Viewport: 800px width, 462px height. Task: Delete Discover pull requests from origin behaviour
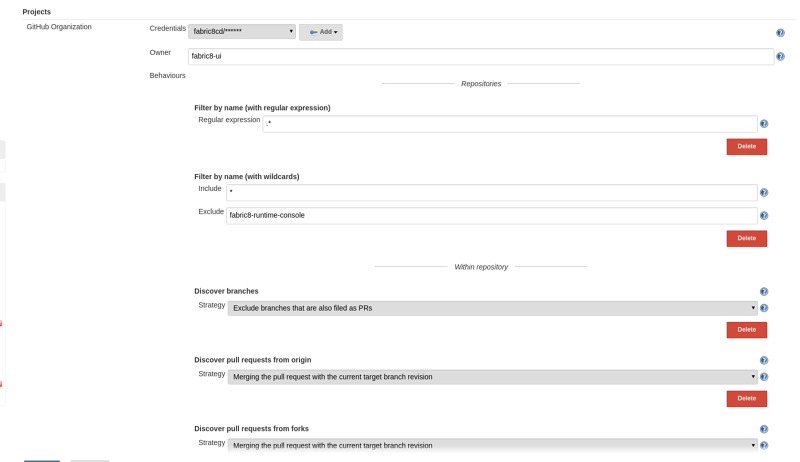[x=746, y=398]
